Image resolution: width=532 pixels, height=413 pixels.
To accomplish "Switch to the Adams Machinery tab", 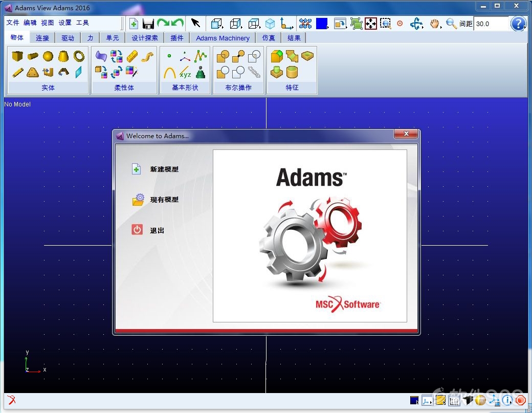I will 223,38.
